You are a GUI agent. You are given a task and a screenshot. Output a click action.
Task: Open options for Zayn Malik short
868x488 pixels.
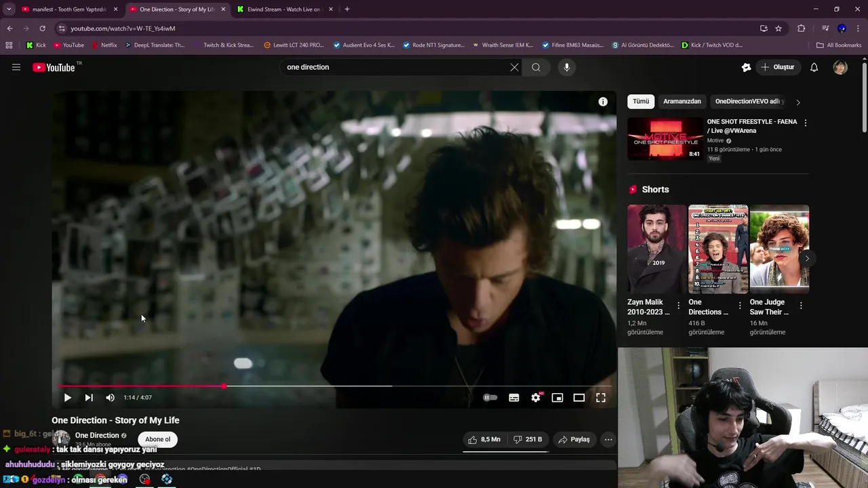(678, 306)
